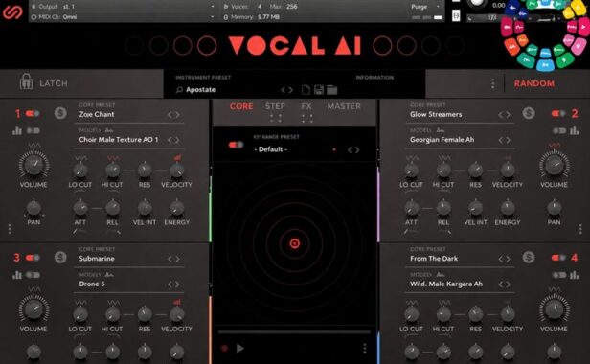Step Zoe Chant core preset arrows

pyautogui.click(x=173, y=114)
